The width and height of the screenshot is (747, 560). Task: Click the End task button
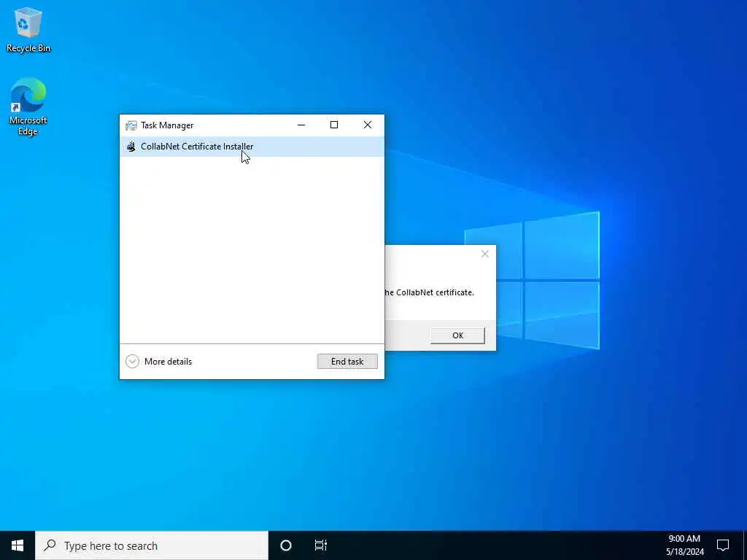pos(347,362)
